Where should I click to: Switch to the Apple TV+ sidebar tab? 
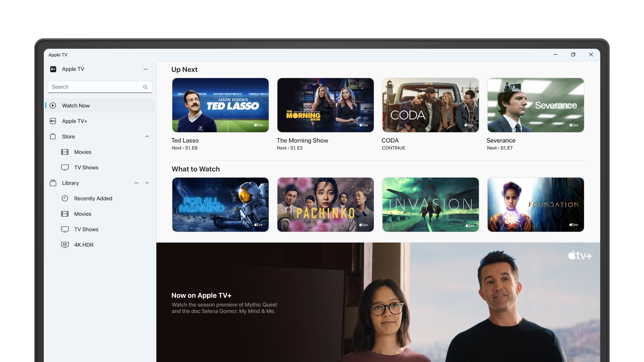75,121
